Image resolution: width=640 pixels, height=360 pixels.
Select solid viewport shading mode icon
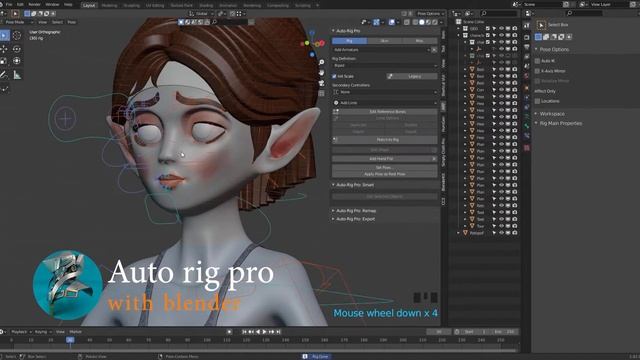point(422,22)
